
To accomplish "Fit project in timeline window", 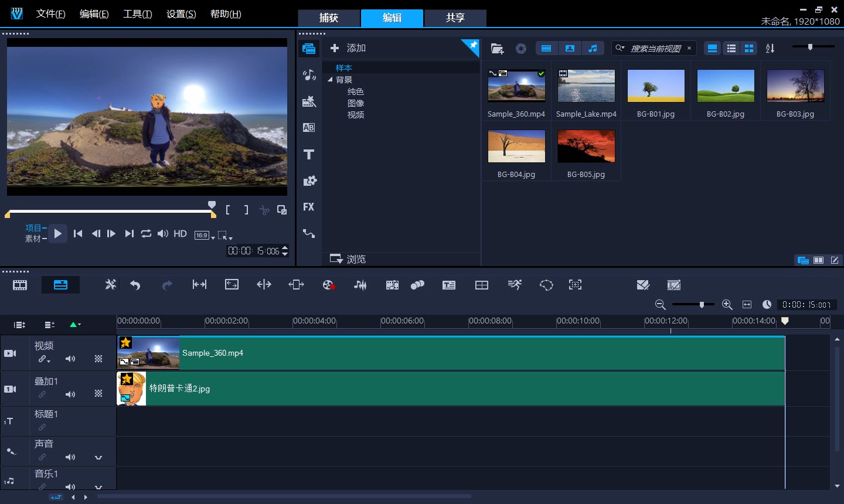I will [x=747, y=305].
